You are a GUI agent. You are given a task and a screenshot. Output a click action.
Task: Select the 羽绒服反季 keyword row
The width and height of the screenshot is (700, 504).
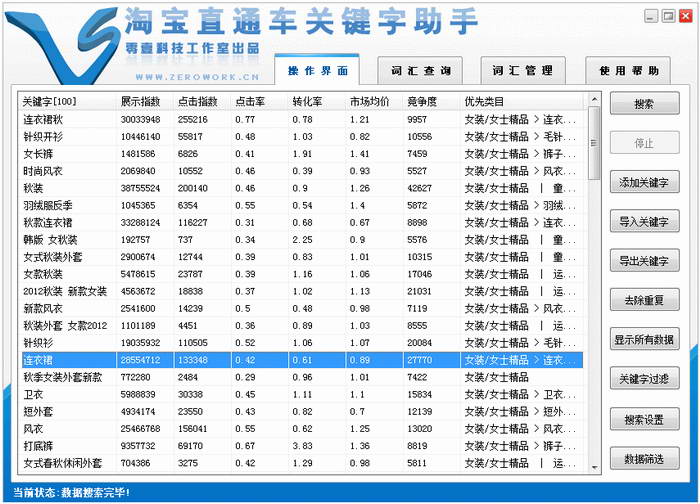302,205
